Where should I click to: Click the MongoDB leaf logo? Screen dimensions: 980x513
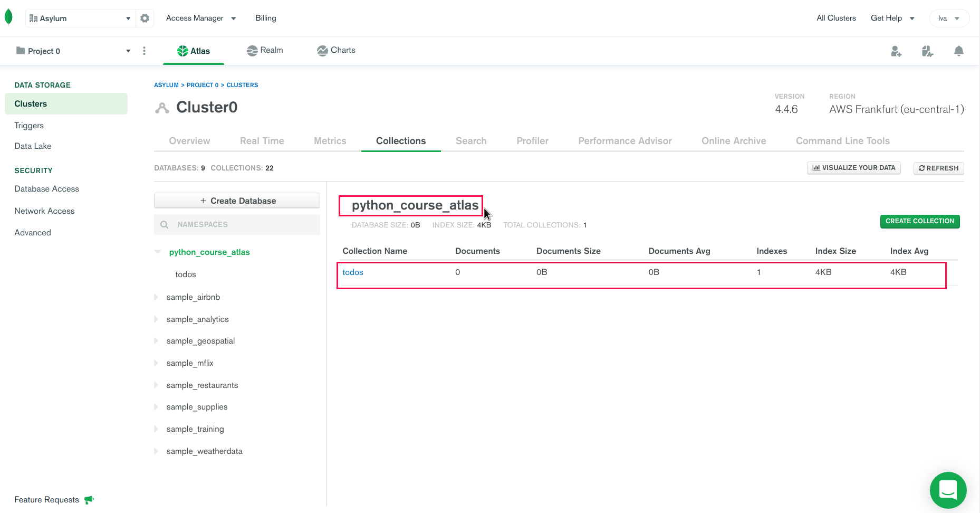(x=8, y=17)
